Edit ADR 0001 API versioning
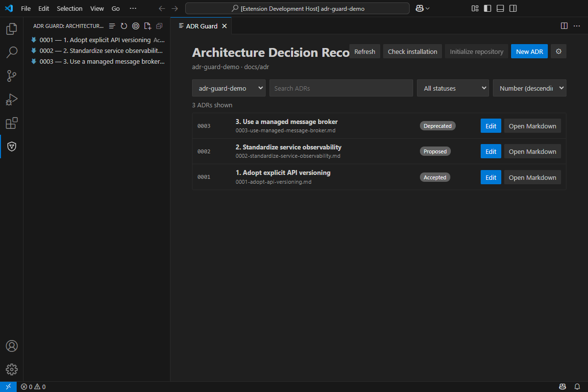The height and width of the screenshot is (392, 588). (x=491, y=177)
